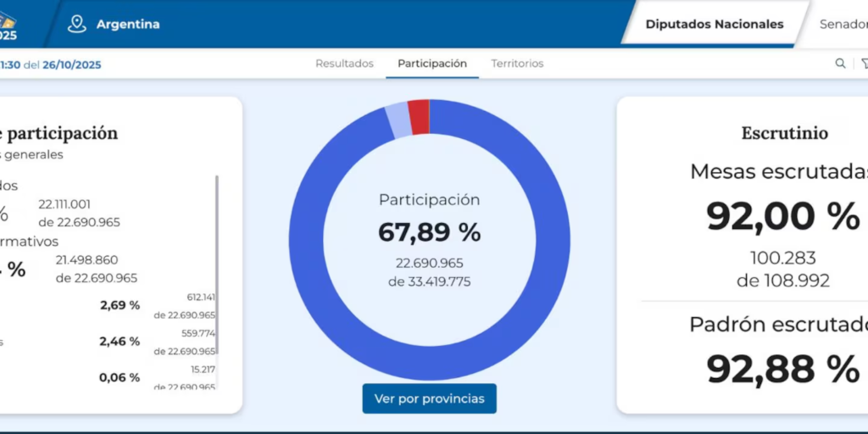Switch to the Diputados Nacionales tab
868x434 pixels.
click(714, 24)
